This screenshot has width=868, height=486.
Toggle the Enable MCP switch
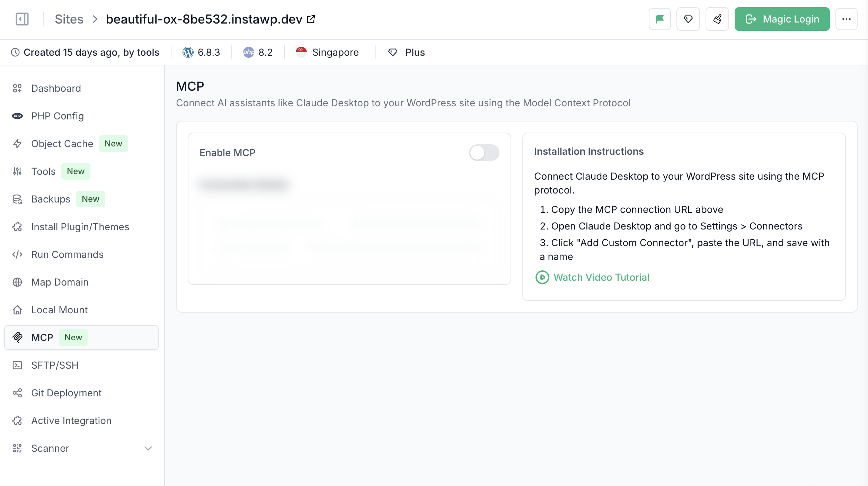484,153
